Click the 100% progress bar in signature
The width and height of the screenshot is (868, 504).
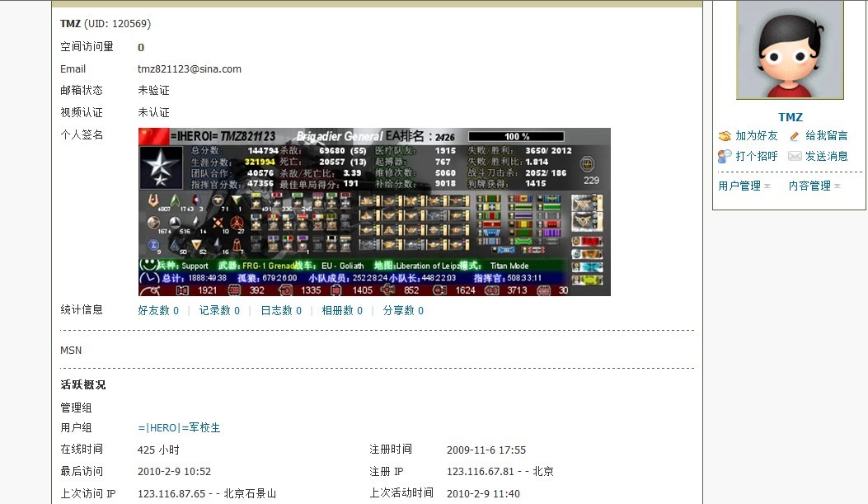click(x=517, y=136)
